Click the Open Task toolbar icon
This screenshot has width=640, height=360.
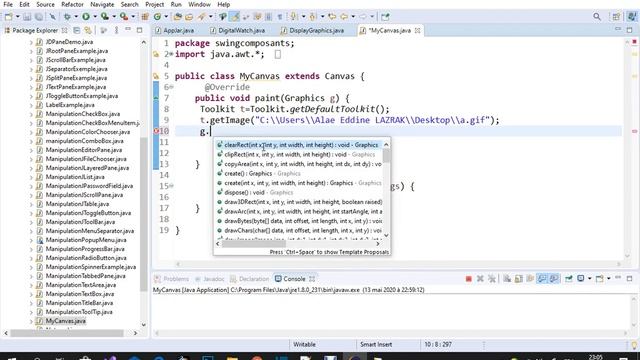point(189,17)
